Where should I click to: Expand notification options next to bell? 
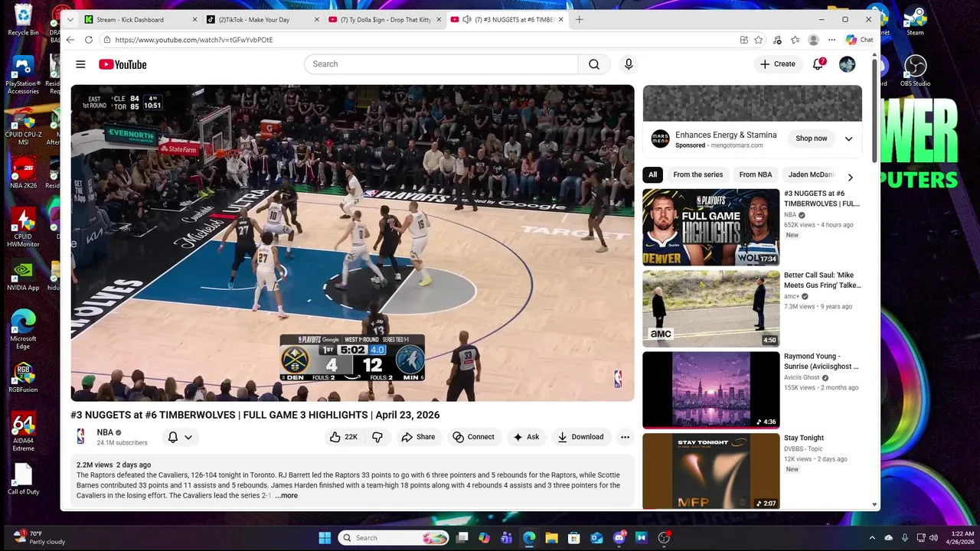188,437
